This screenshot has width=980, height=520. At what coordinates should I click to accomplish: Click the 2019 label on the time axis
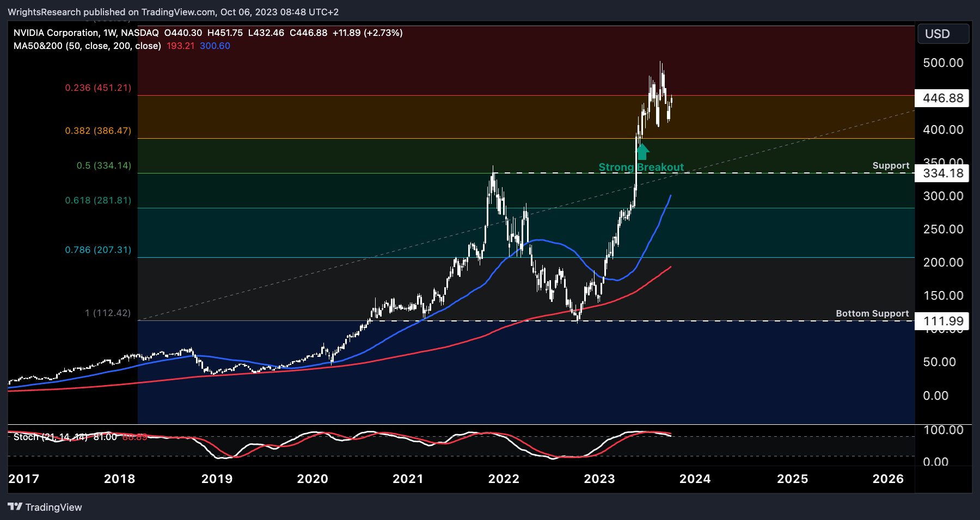217,479
